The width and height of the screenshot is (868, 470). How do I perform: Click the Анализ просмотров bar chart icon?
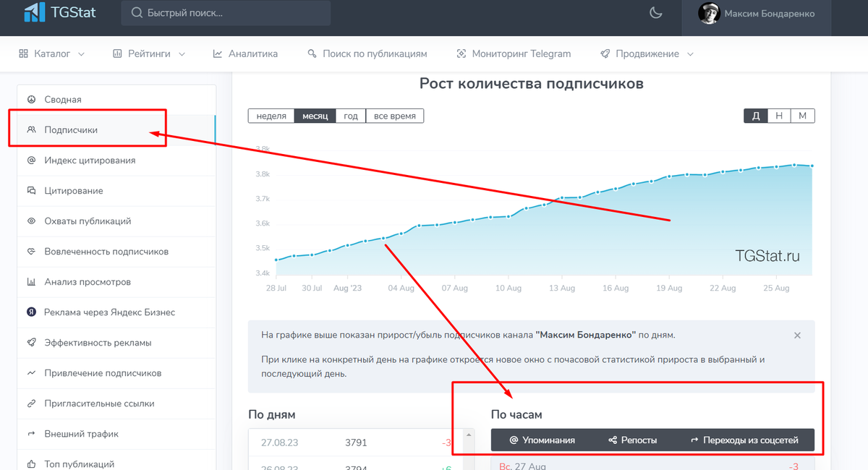(31, 282)
